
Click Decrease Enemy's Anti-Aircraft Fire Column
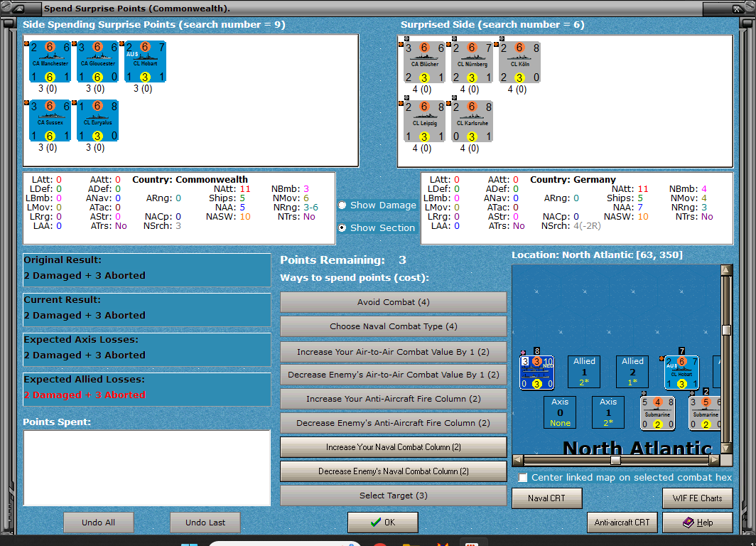[x=394, y=423]
